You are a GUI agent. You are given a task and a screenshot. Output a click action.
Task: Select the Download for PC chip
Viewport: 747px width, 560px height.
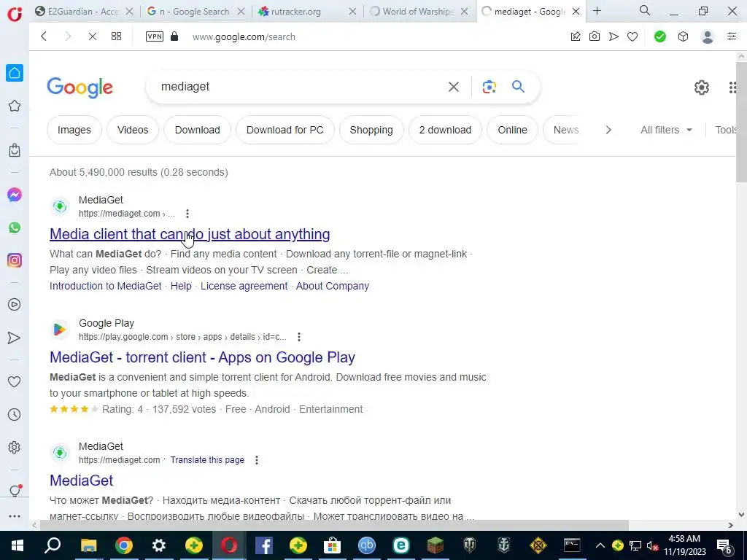(285, 130)
